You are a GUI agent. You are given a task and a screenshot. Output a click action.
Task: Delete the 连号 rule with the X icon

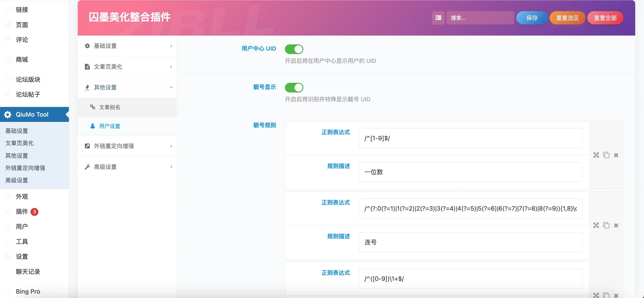pyautogui.click(x=616, y=226)
